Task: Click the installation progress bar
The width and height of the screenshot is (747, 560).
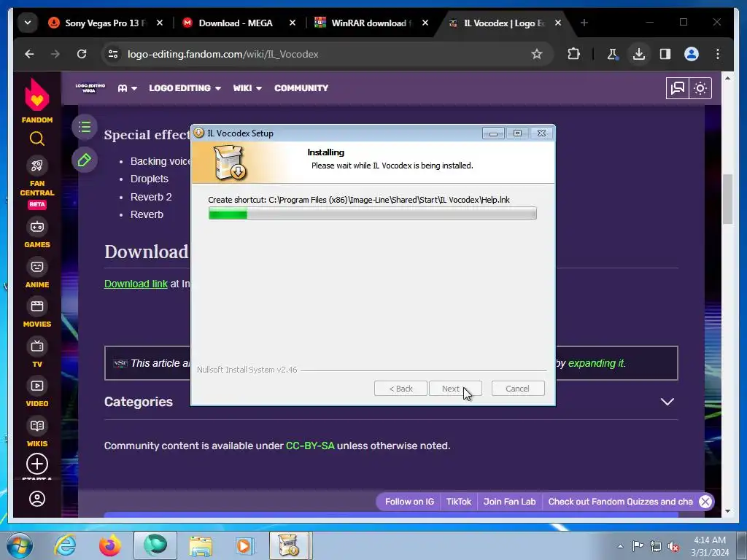Action: (373, 214)
